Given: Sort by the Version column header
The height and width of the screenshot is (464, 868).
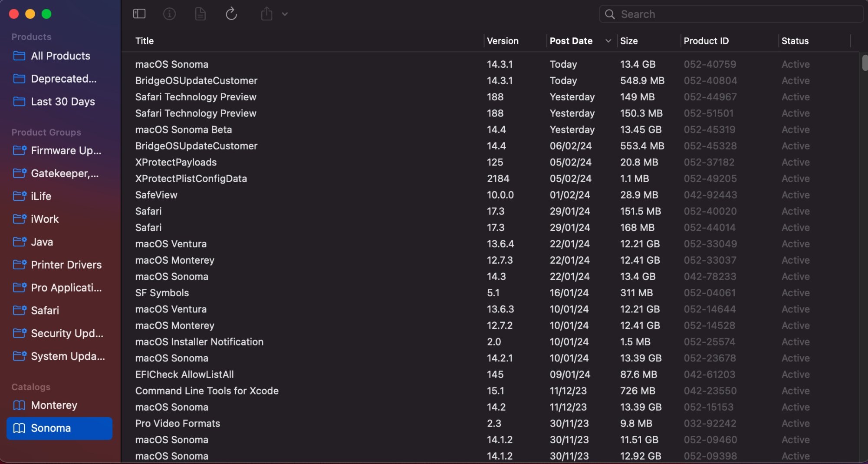Looking at the screenshot, I should [503, 41].
